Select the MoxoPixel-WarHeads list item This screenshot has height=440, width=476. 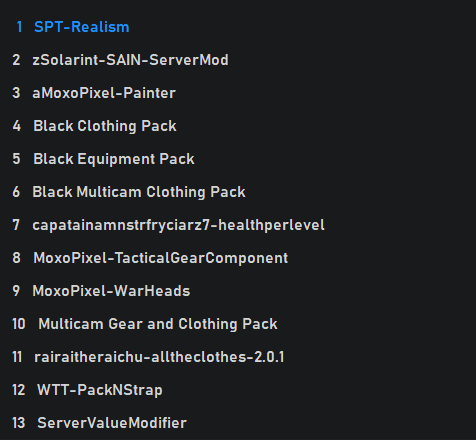[111, 291]
